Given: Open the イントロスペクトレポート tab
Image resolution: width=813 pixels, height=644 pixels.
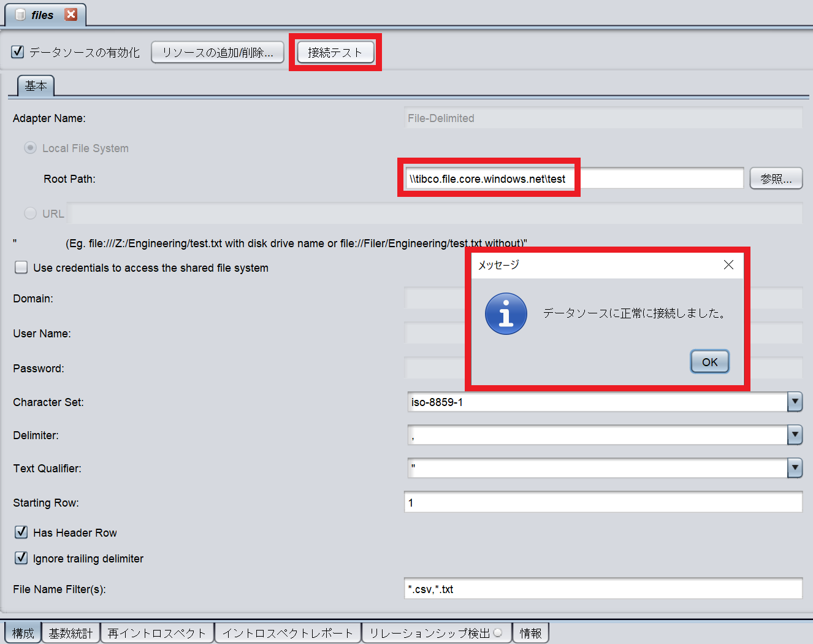Looking at the screenshot, I should (288, 633).
